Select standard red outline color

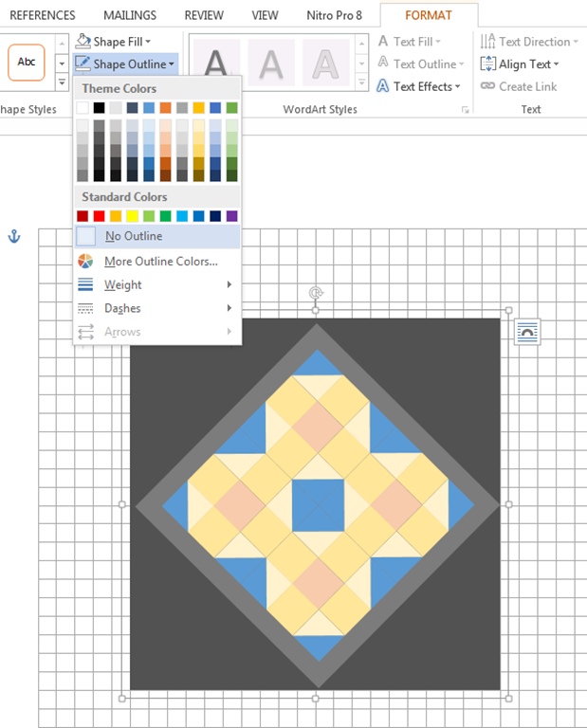99,216
